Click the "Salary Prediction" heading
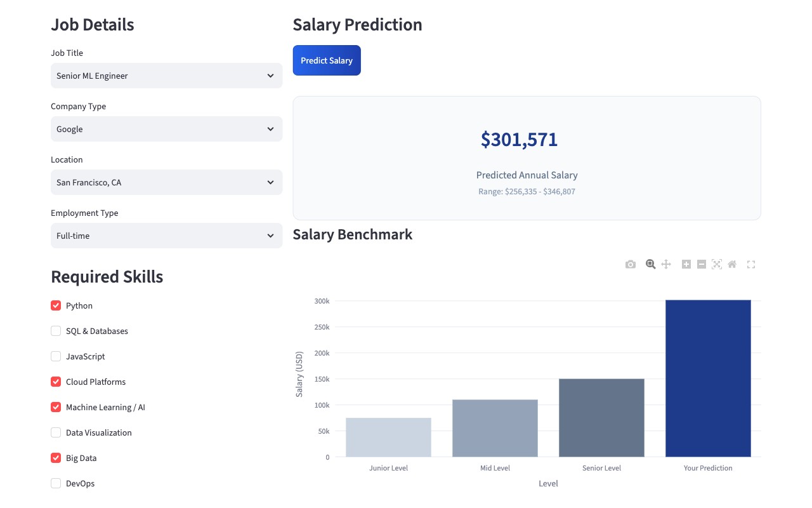Screen dimensions: 812x508 [357, 25]
